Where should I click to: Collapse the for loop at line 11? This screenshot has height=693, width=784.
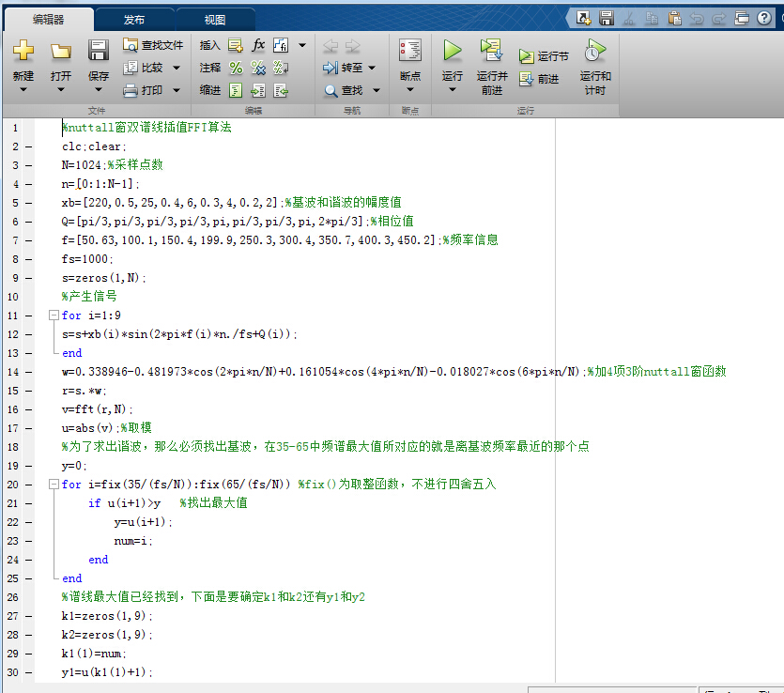(x=54, y=315)
